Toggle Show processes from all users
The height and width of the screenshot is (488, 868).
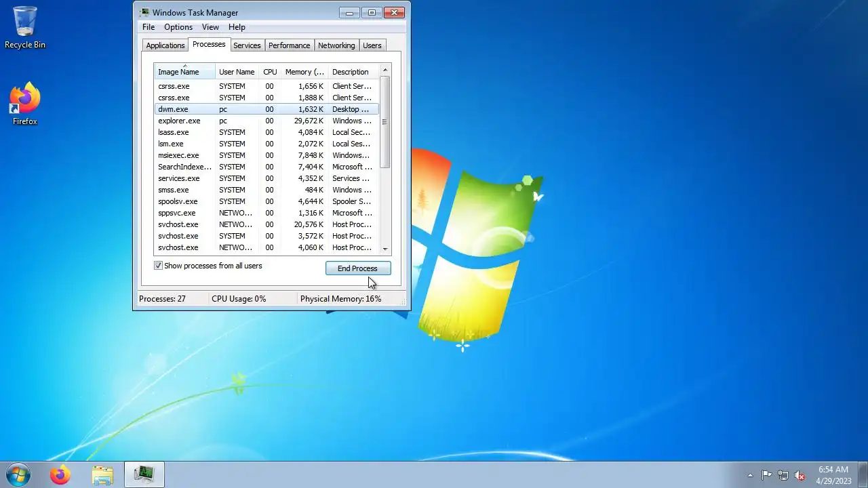pos(159,266)
